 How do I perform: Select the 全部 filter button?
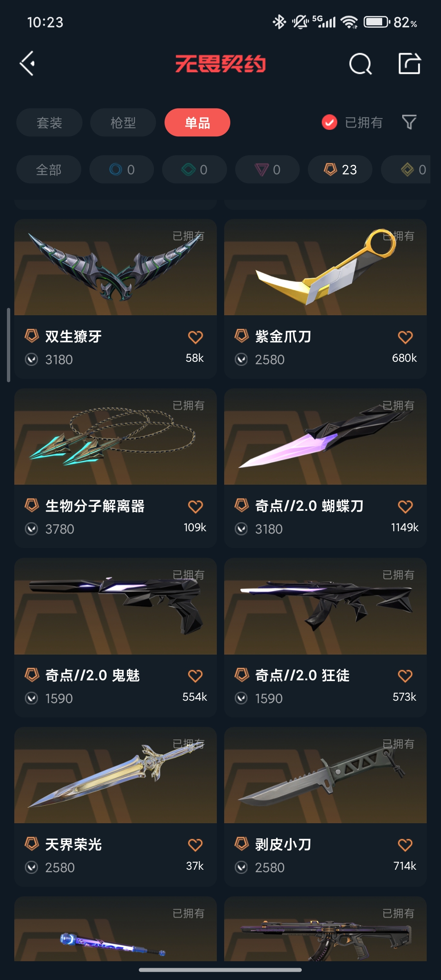[49, 169]
